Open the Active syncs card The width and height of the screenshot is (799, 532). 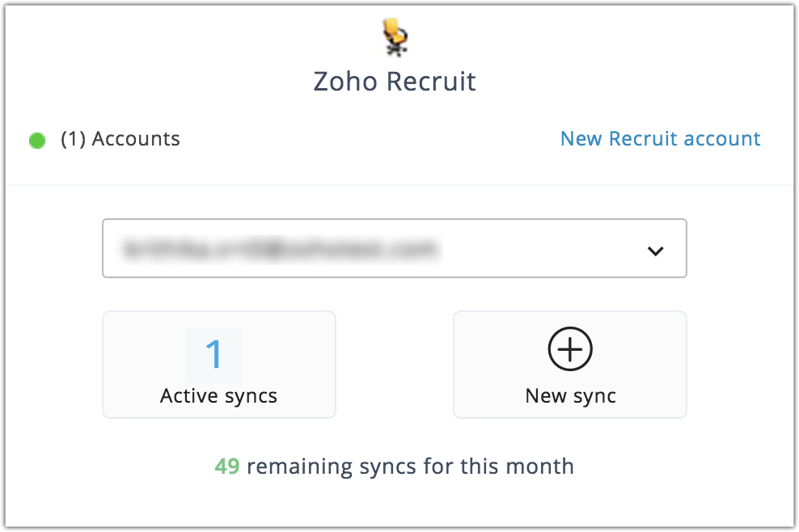[218, 365]
